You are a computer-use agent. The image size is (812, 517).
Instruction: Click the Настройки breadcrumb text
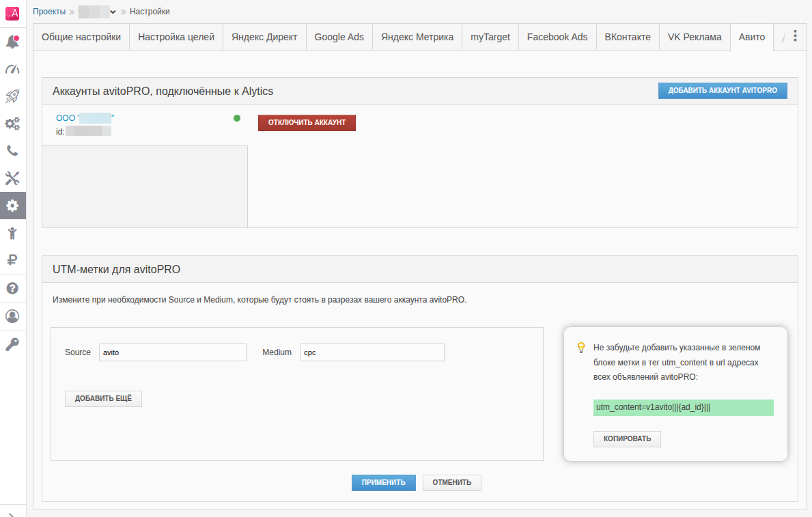click(x=150, y=12)
